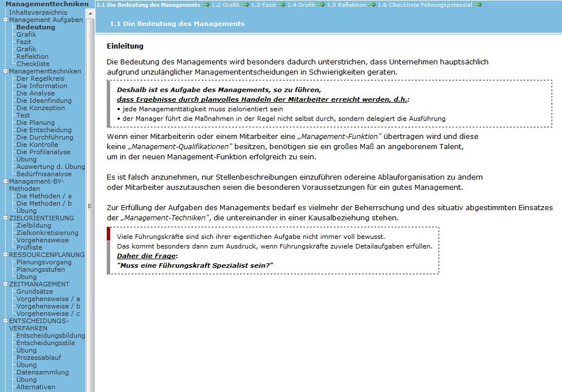Open Die Durchführung page
Screen dimensions: 562x392
point(45,137)
